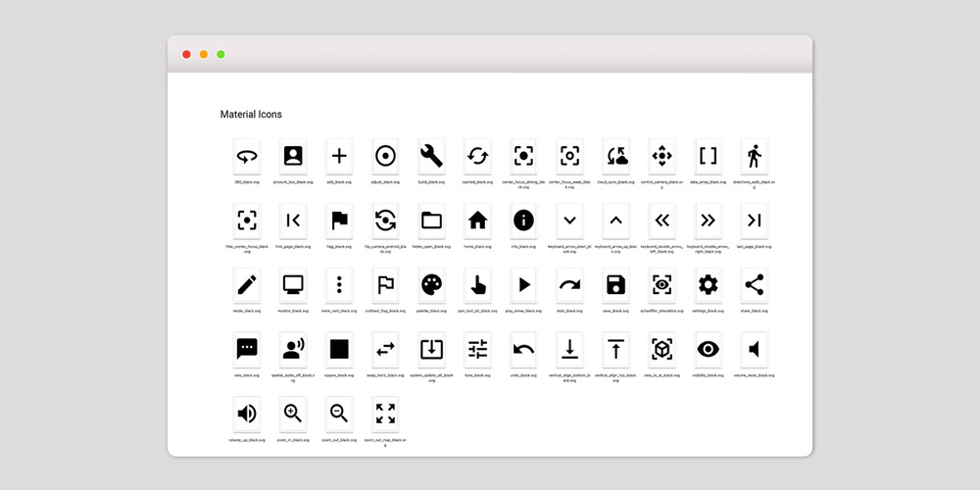980x490 pixels.
Task: Choose the outlined flag icon
Action: point(385,285)
